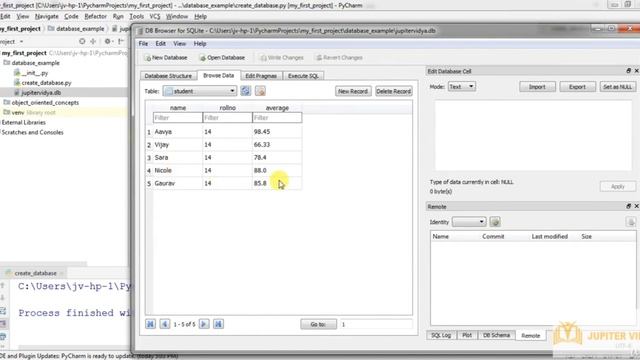
Task: Open File menu in DB Browser
Action: tap(143, 44)
